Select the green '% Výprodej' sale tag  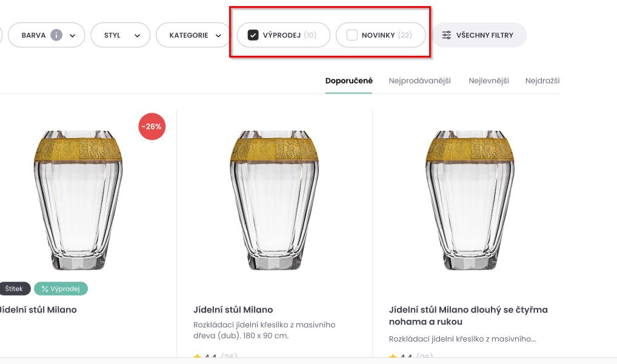pos(61,288)
